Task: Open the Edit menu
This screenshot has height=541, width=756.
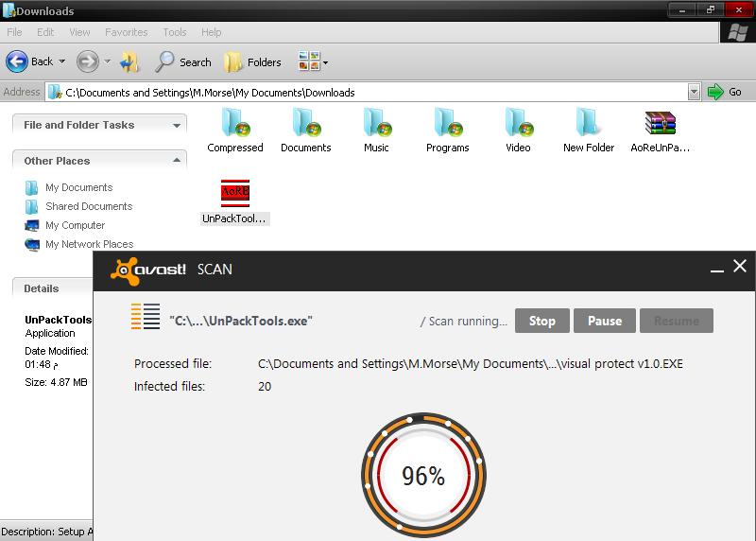Action: [45, 32]
